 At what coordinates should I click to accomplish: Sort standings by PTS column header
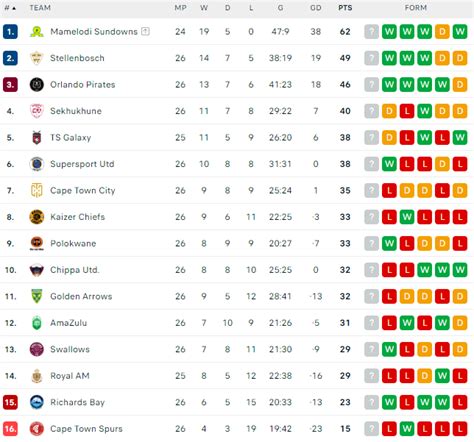(x=345, y=8)
